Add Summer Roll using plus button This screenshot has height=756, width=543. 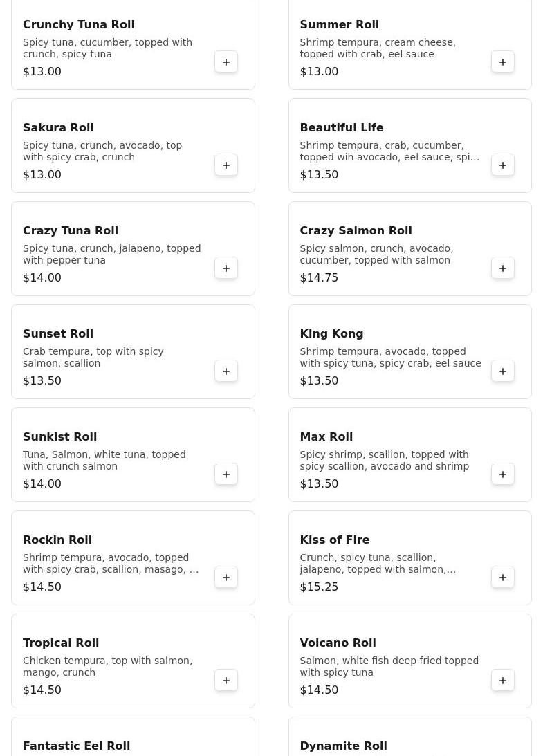503,62
